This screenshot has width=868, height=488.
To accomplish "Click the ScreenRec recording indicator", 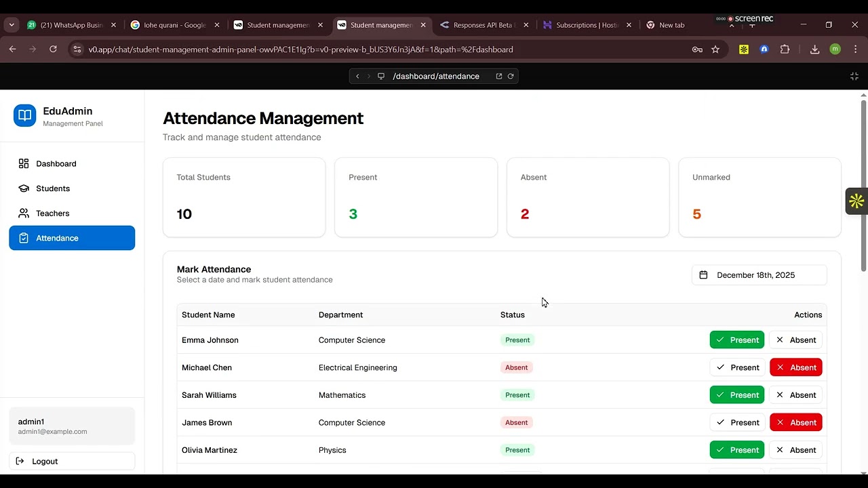I will [x=745, y=19].
